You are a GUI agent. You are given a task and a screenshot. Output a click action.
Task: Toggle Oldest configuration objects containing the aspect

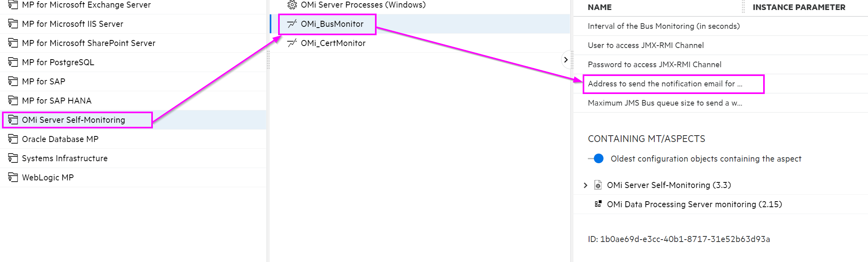pyautogui.click(x=596, y=159)
